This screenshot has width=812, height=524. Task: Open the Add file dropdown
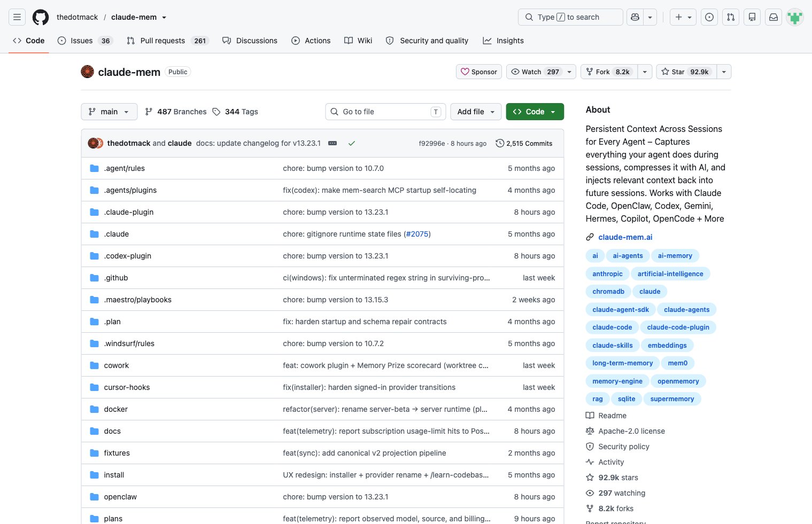click(476, 112)
